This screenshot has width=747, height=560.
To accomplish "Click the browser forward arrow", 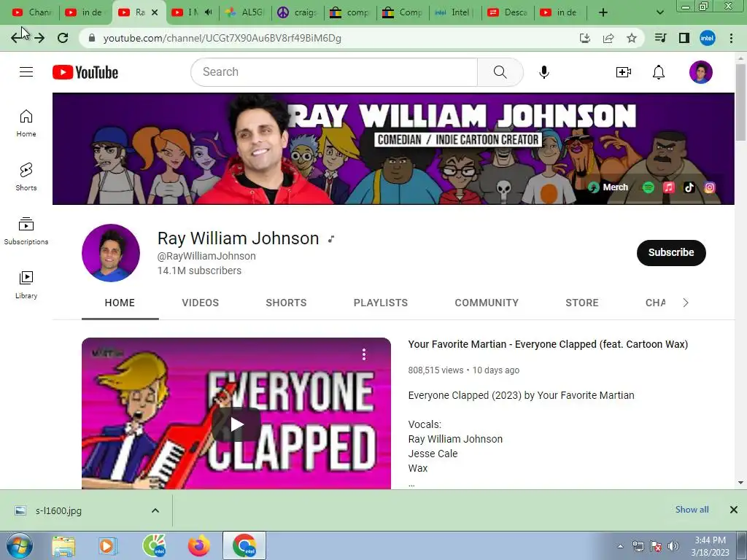I will click(x=39, y=38).
